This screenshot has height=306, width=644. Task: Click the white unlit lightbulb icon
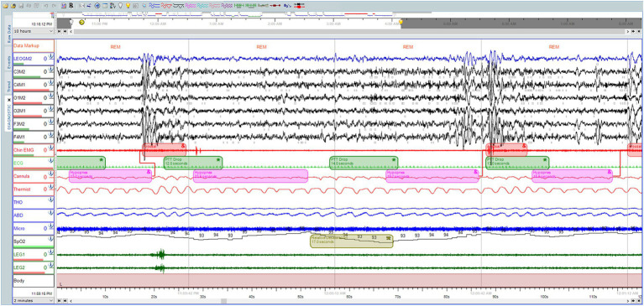(120, 6)
